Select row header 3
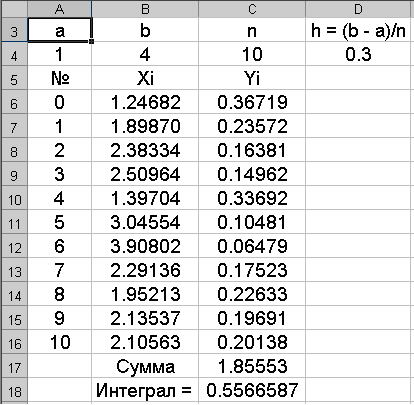The width and height of the screenshot is (414, 405). pyautogui.click(x=14, y=30)
